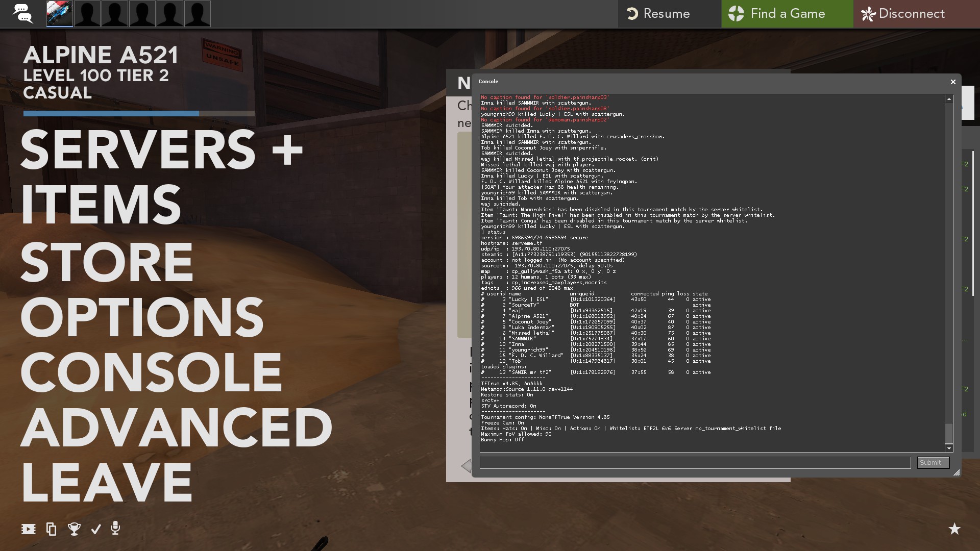
Task: Open the SERVERS menu entry
Action: [138, 149]
